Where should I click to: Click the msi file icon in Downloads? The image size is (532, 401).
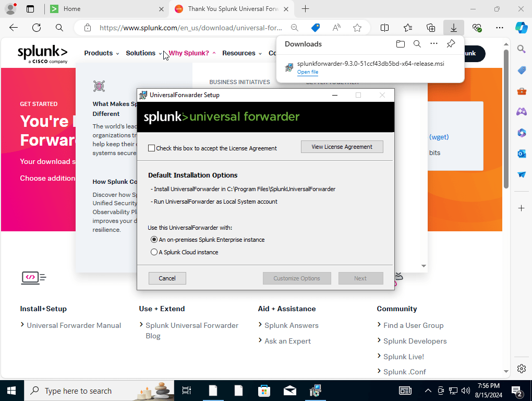[289, 67]
